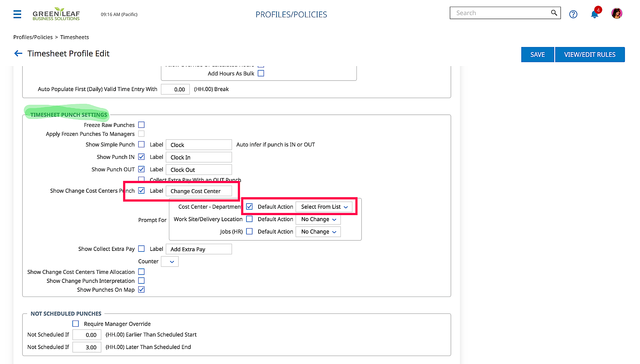The image size is (640, 364).
Task: Click the user profile avatar
Action: (x=617, y=13)
